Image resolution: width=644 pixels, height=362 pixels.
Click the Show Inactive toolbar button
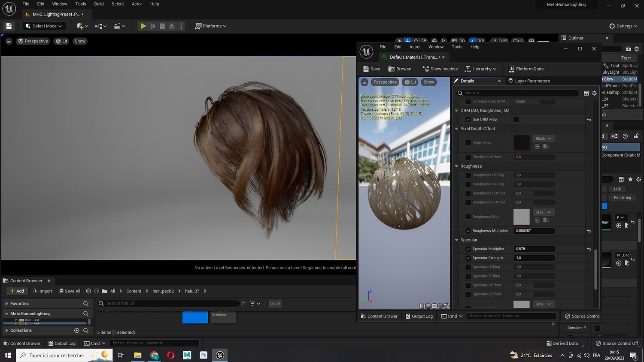point(440,69)
